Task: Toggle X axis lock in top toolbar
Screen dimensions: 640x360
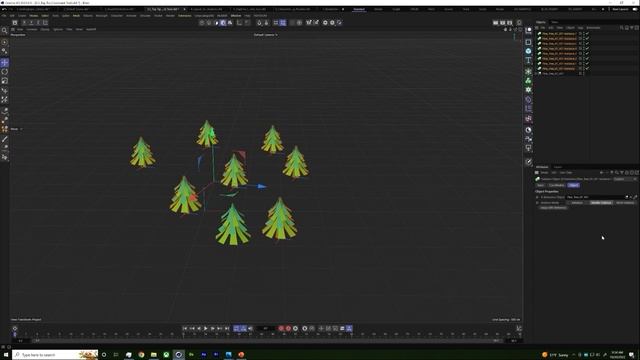Action: click(24, 23)
